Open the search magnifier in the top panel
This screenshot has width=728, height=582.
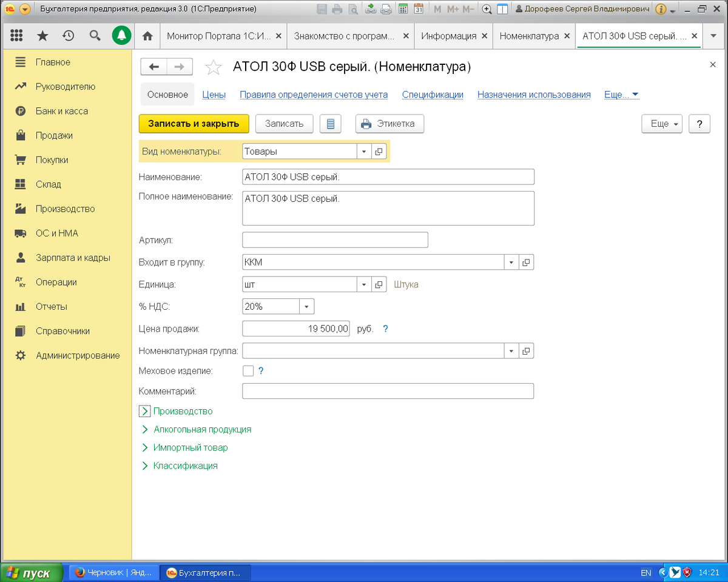click(x=95, y=36)
